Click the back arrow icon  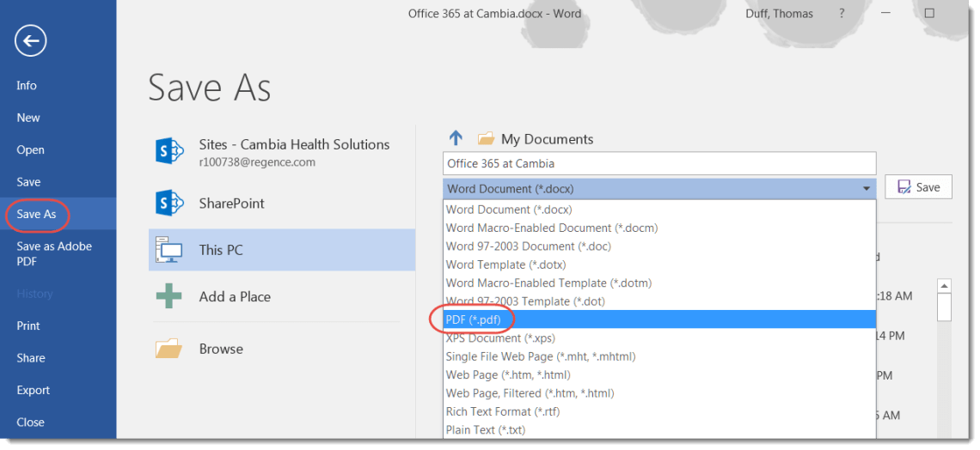(x=31, y=40)
